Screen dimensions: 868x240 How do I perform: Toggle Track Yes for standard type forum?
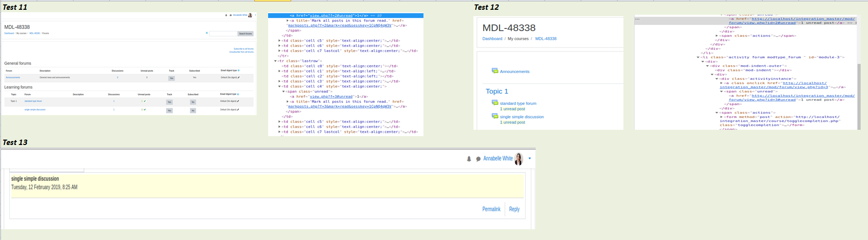(169, 102)
